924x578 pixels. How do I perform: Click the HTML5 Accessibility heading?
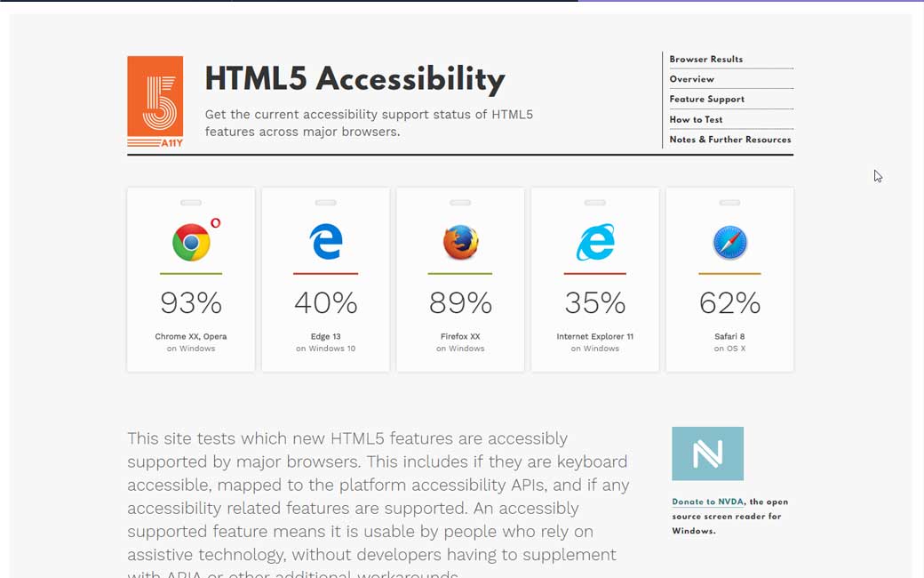tap(354, 79)
